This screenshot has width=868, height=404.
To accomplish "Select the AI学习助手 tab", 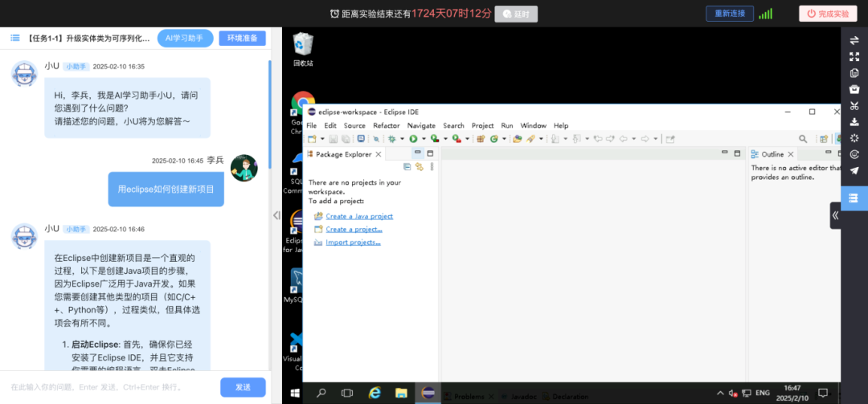I will point(185,38).
